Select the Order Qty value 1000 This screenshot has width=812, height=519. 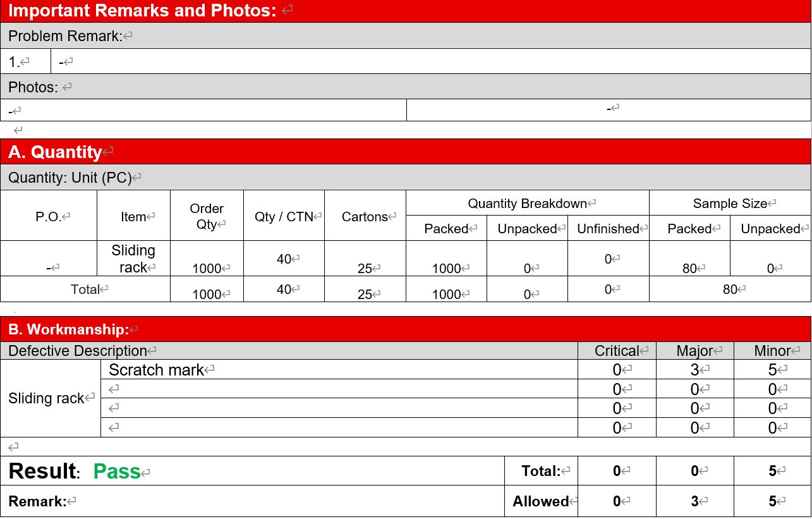[207, 268]
